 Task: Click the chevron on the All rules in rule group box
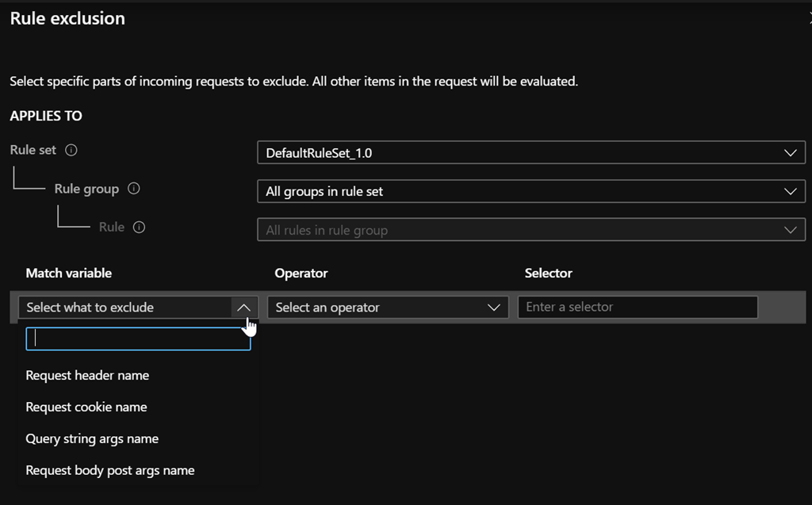pos(790,230)
